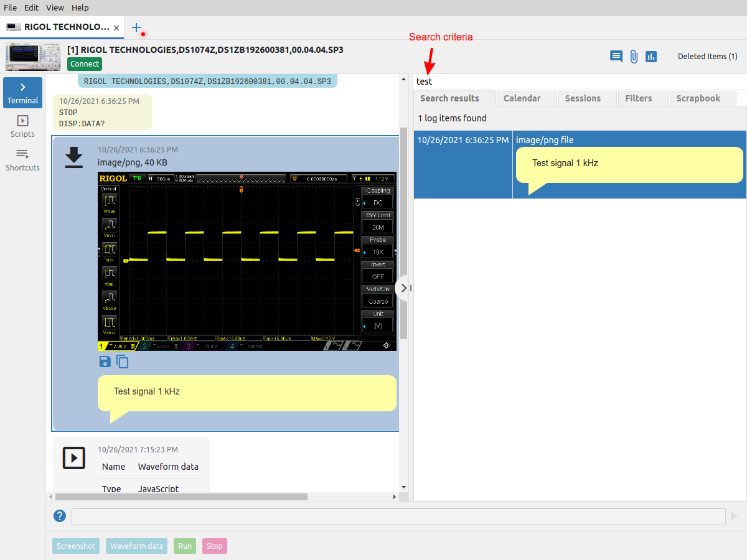Add a new instrument tab

pyautogui.click(x=136, y=27)
